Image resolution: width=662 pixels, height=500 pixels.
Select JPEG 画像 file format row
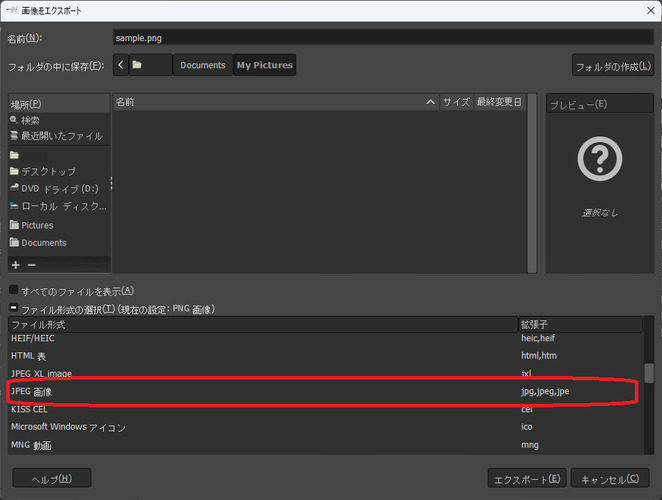pyautogui.click(x=325, y=391)
